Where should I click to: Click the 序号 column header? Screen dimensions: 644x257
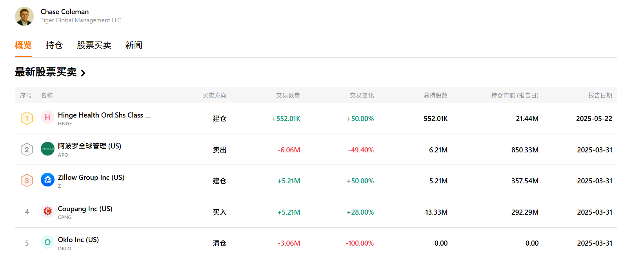pos(26,95)
